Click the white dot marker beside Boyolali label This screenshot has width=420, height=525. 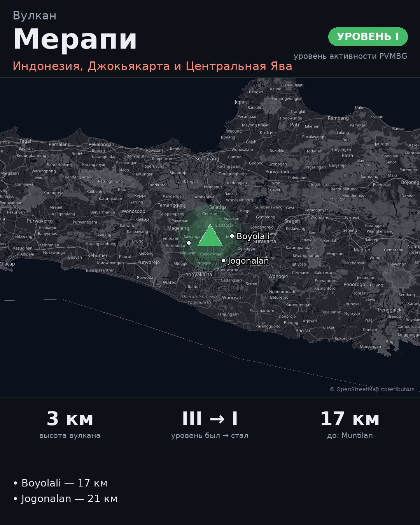coord(232,236)
